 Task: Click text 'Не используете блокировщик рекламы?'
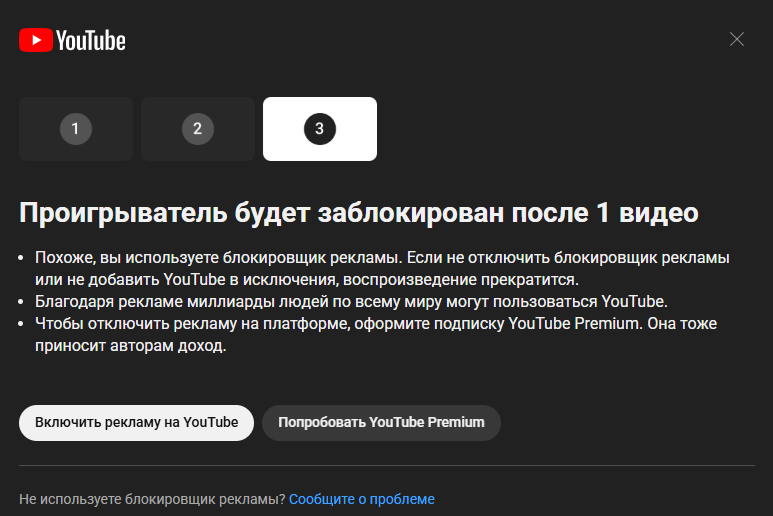tap(152, 499)
